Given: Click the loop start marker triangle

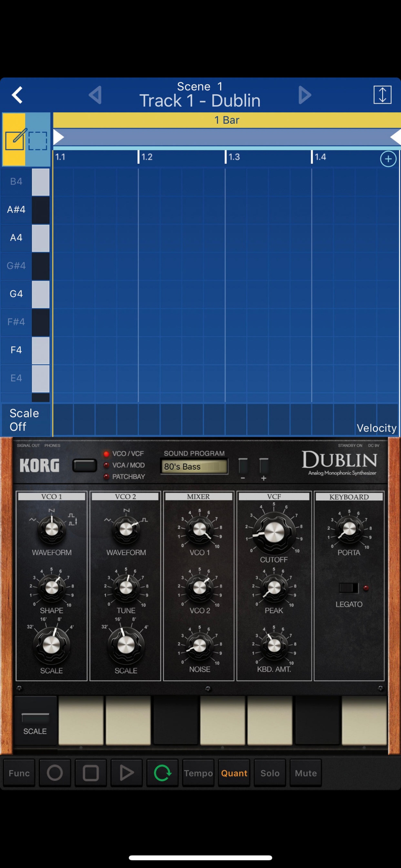Looking at the screenshot, I should pos(58,137).
